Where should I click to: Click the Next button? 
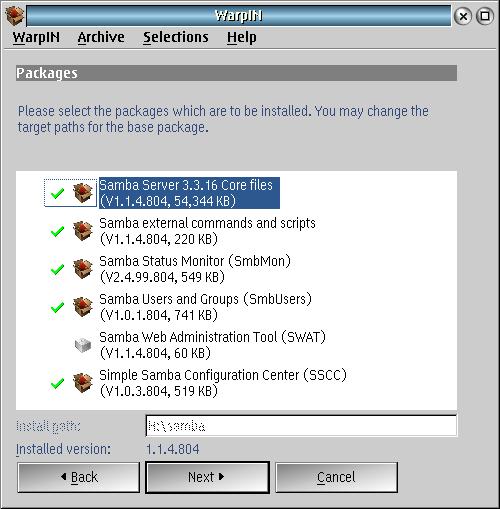(x=207, y=477)
